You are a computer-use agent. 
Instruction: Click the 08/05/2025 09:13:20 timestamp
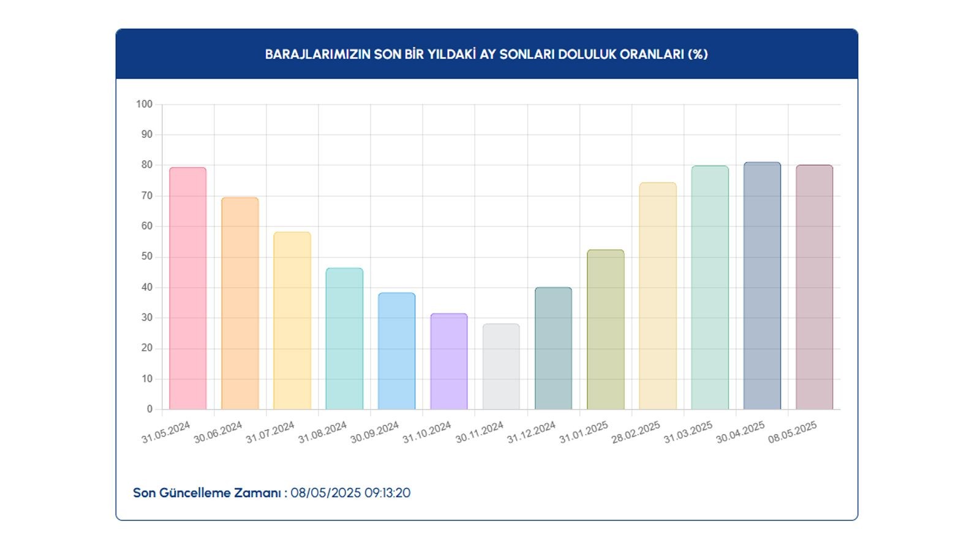click(350, 493)
